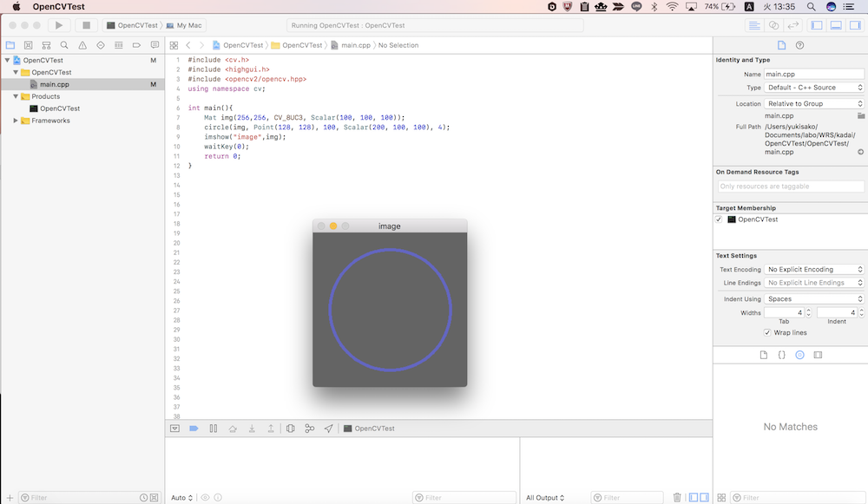This screenshot has height=504, width=868.
Task: Collapse the Products folder
Action: click(x=16, y=96)
